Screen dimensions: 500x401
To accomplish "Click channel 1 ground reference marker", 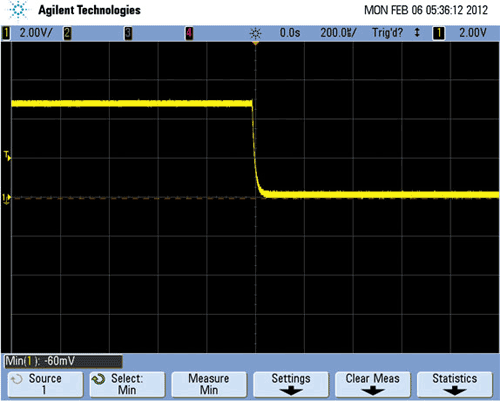I will tap(6, 199).
